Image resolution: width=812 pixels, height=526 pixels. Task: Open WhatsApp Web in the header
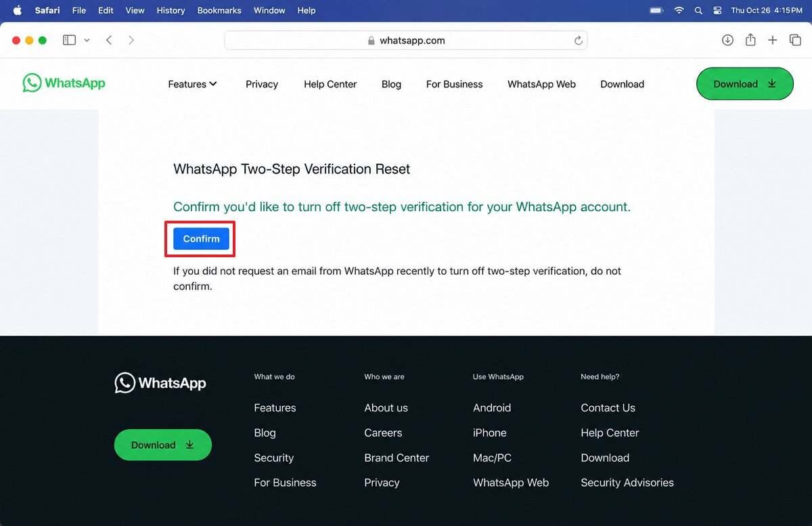(541, 84)
